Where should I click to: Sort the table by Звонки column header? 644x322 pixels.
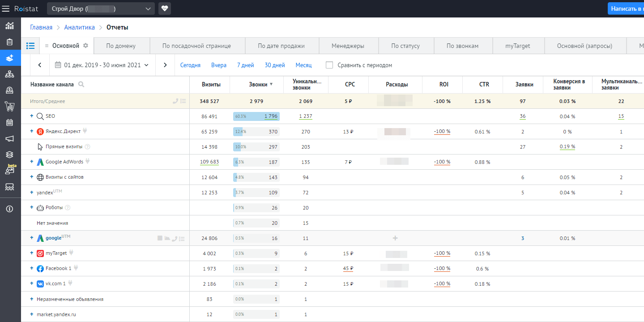(258, 84)
